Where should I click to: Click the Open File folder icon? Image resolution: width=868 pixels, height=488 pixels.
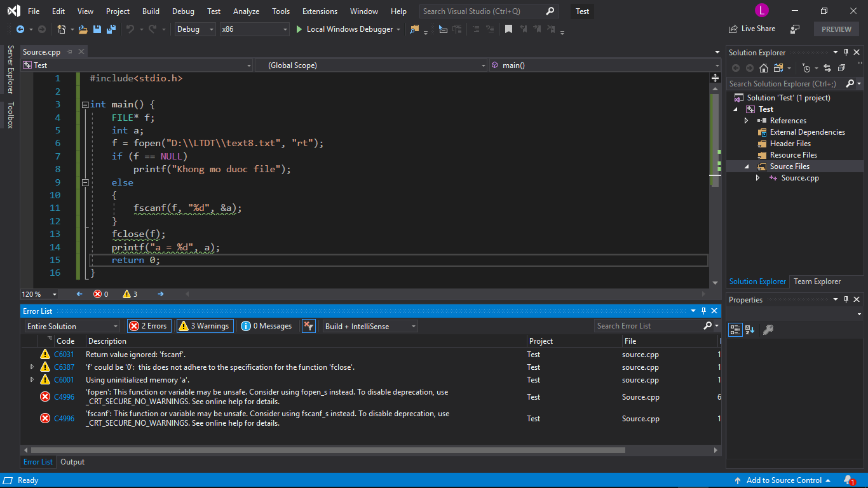[x=83, y=29]
